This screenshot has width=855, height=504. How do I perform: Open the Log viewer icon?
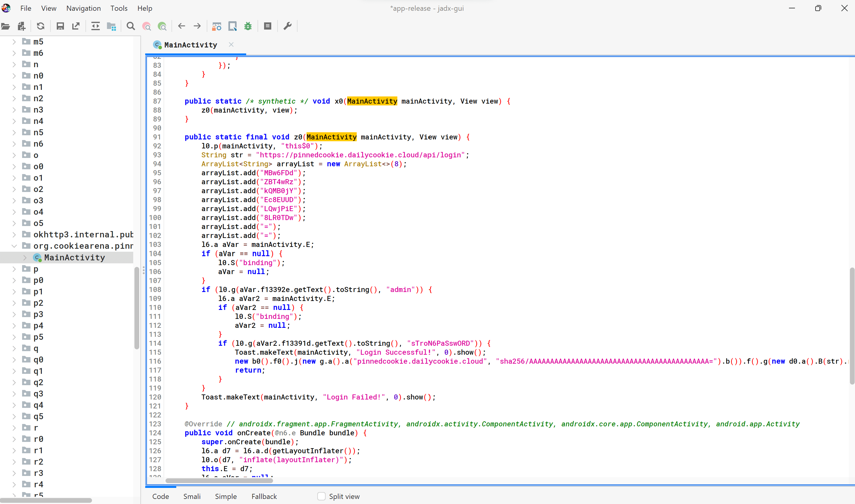click(267, 26)
